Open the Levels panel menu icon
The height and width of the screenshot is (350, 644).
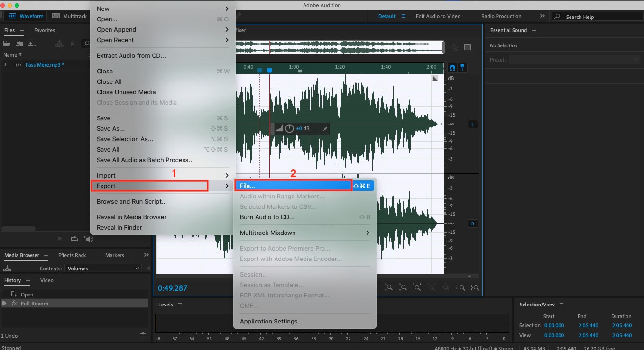[180, 305]
